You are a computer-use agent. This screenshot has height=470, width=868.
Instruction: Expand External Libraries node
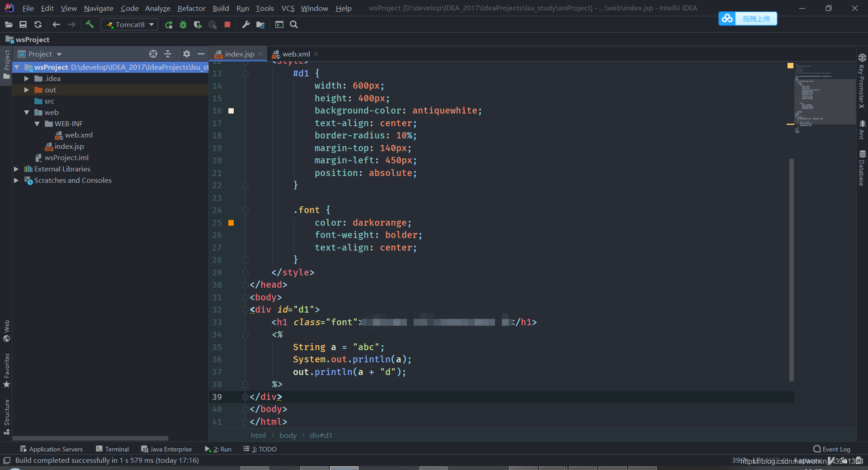point(16,169)
